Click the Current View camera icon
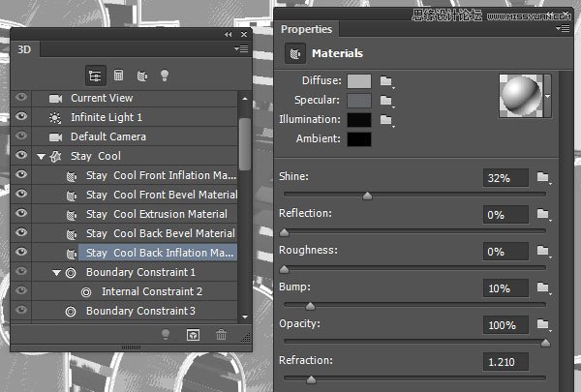The width and height of the screenshot is (581, 392). [x=55, y=99]
